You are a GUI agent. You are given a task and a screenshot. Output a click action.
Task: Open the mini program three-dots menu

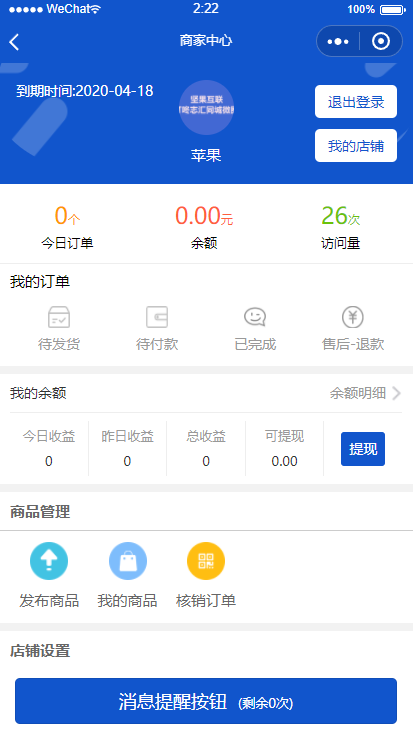[338, 42]
